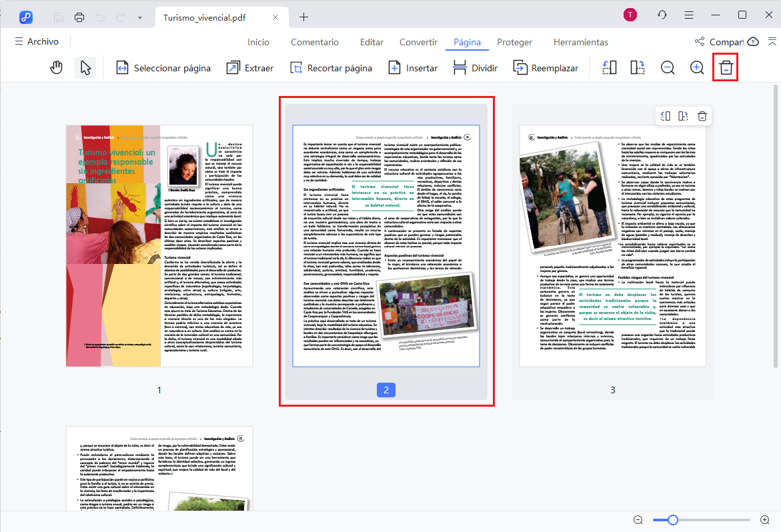This screenshot has height=532, width=781.
Task: Open the quick access dropdown arrow
Action: pos(139,17)
